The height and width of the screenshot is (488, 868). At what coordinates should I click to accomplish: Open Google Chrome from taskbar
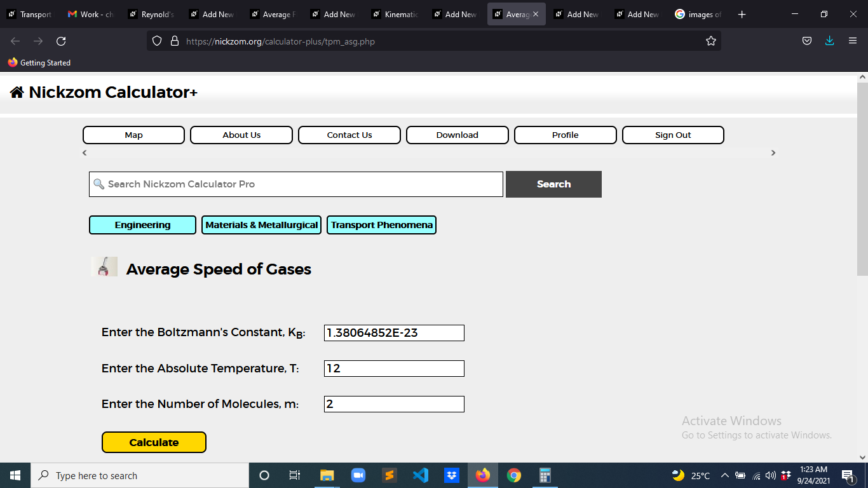[514, 475]
